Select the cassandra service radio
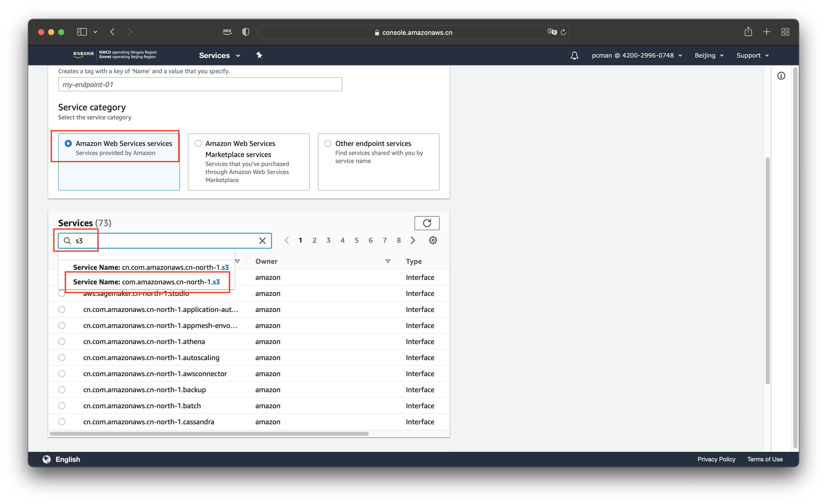The image size is (827, 504). point(62,422)
